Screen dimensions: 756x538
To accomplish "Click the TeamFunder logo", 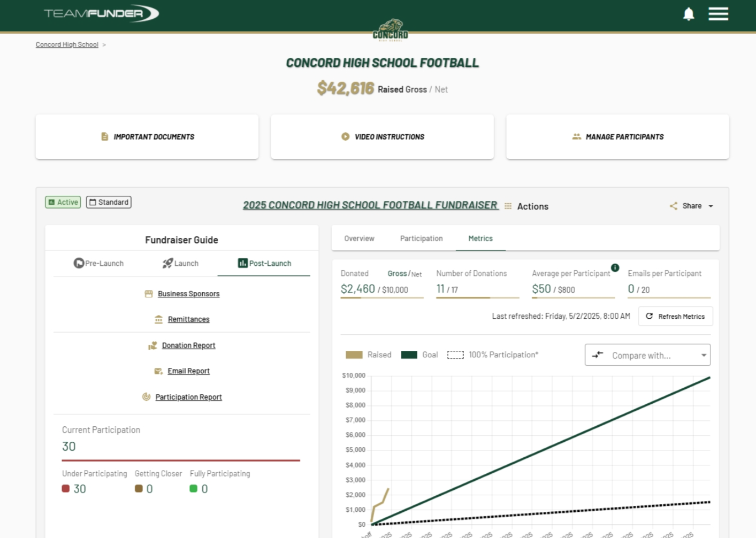I will tap(101, 13).
